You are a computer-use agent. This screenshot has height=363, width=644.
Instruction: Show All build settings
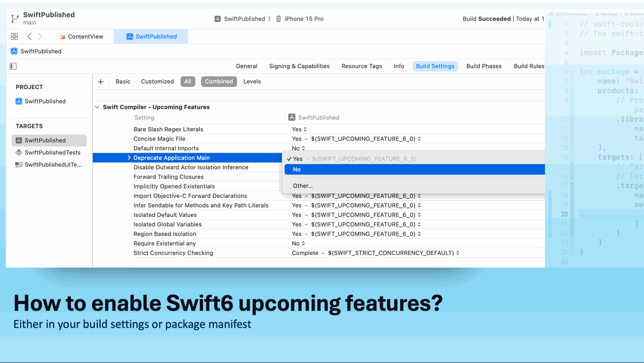[x=188, y=81]
